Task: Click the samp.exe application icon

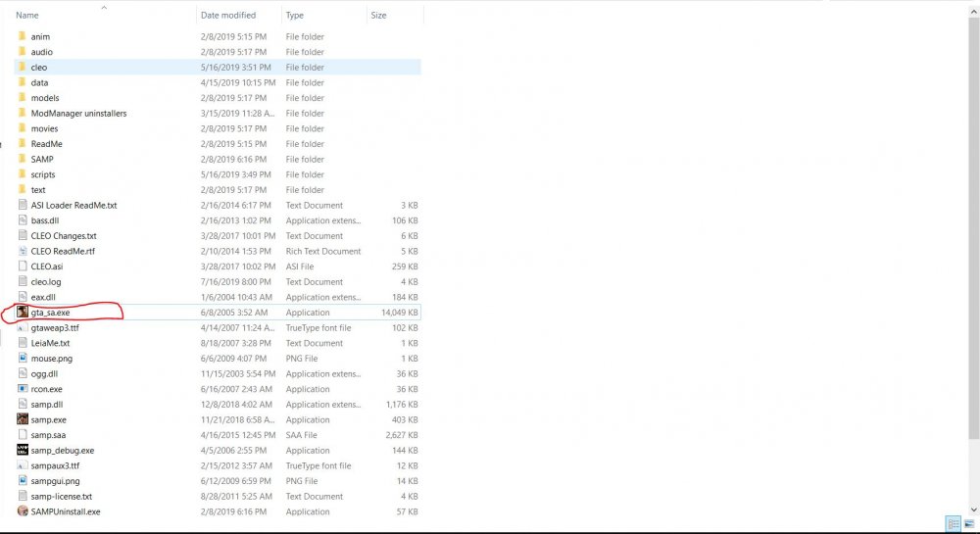Action: point(23,419)
